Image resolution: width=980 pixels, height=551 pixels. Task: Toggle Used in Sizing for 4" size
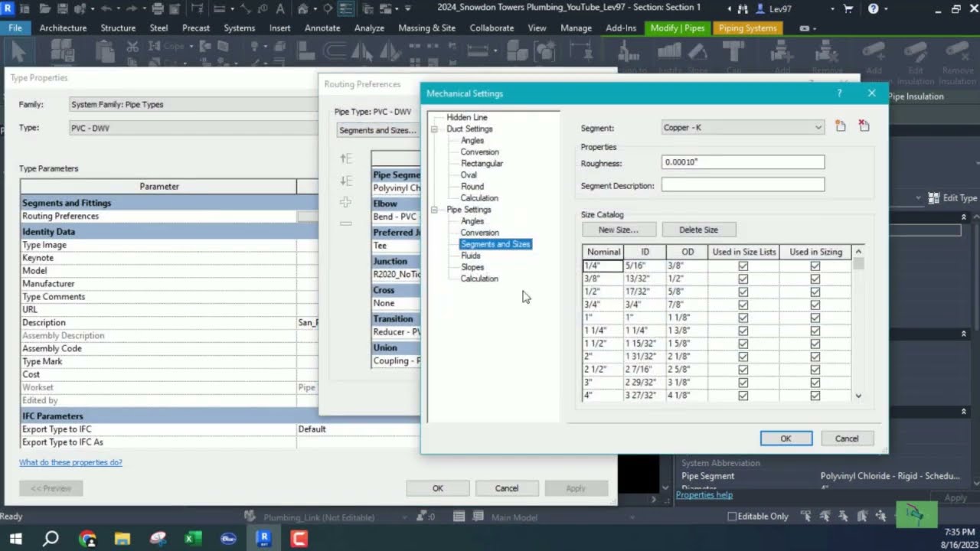tap(815, 396)
